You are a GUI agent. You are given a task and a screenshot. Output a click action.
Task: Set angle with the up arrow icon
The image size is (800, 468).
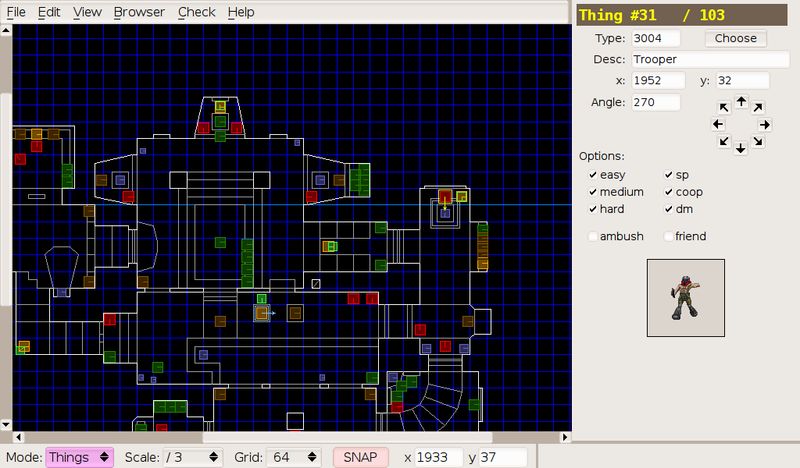click(x=741, y=102)
